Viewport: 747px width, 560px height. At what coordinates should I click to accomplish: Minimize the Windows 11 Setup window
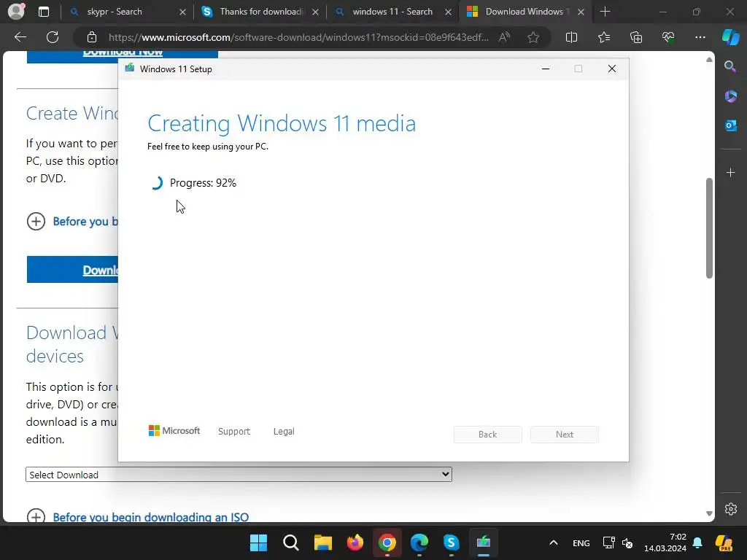click(546, 69)
